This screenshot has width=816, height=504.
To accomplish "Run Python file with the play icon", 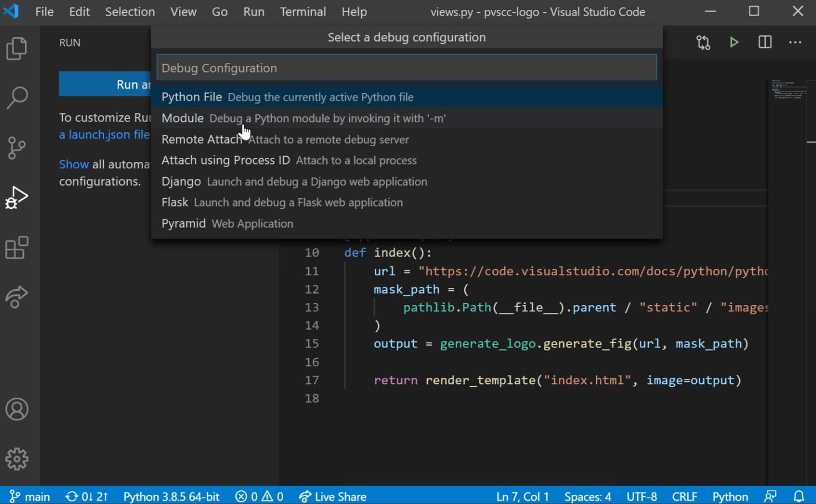I will tap(734, 43).
